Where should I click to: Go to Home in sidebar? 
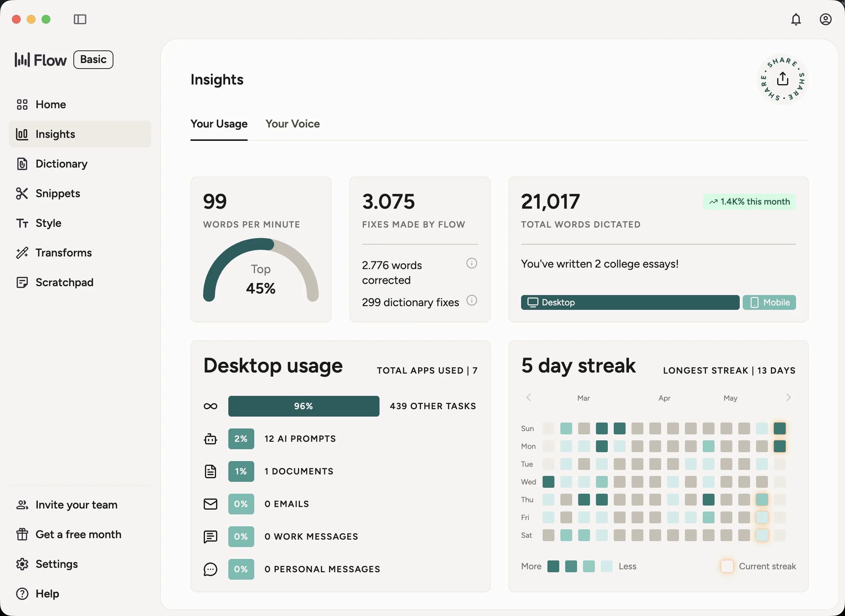80,105
